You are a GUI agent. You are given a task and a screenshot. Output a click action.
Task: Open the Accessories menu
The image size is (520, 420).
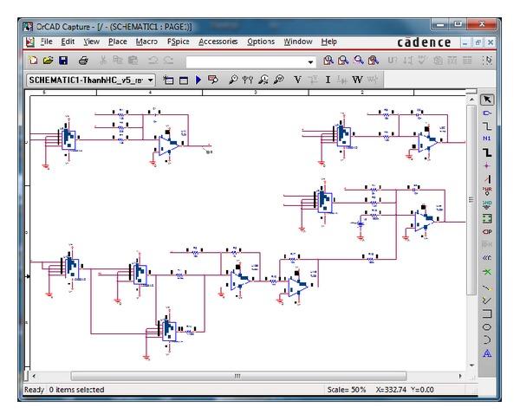click(x=218, y=42)
